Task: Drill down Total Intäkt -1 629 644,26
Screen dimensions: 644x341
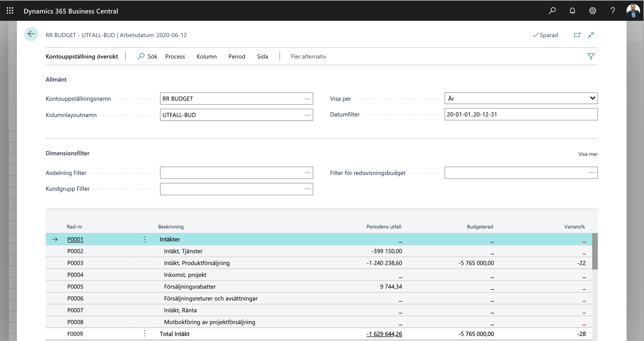Action: (384, 334)
